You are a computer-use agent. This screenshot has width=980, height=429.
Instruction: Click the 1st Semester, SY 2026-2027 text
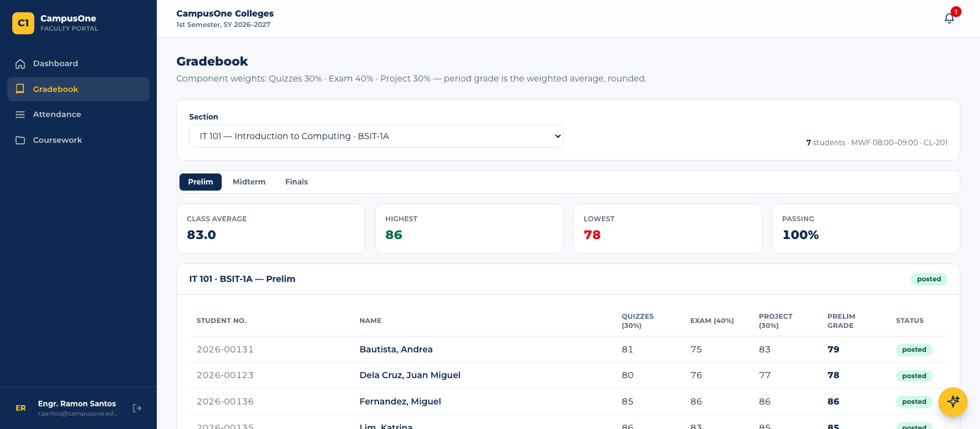(223, 25)
